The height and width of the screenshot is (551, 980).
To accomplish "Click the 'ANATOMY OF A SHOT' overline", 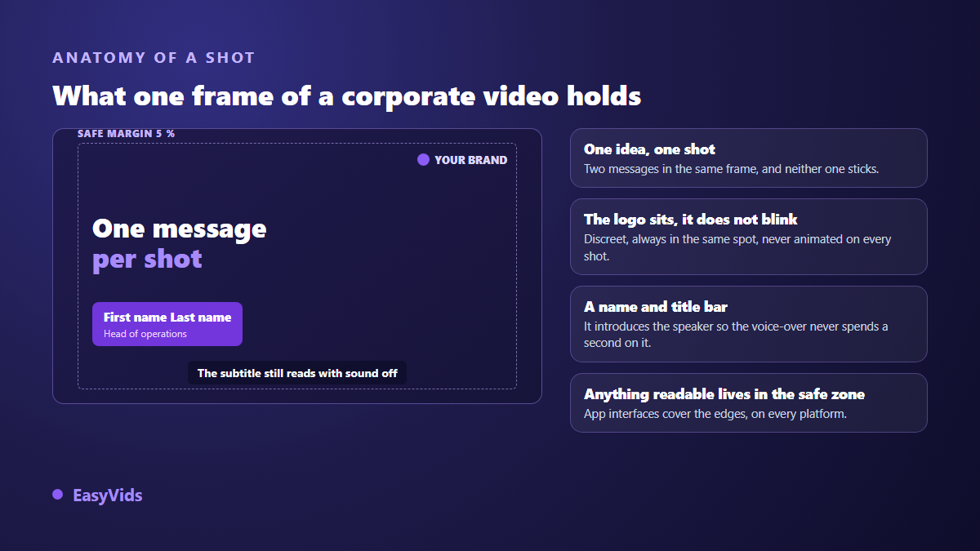I will (x=154, y=58).
